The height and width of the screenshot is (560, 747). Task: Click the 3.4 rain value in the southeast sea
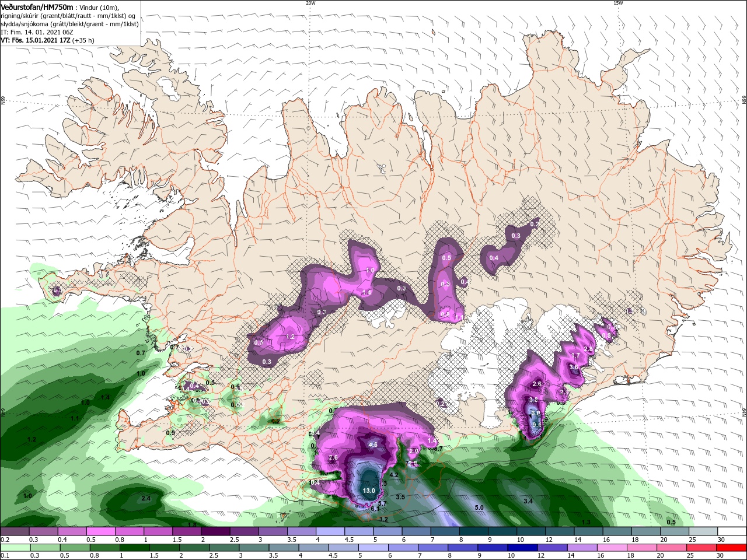[x=528, y=501]
